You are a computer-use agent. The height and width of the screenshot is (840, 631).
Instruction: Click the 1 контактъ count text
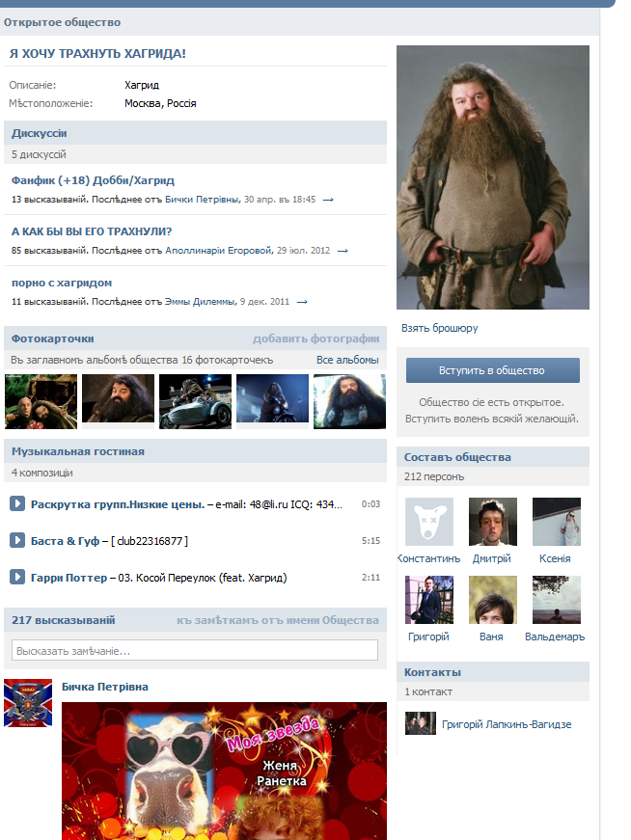[428, 691]
